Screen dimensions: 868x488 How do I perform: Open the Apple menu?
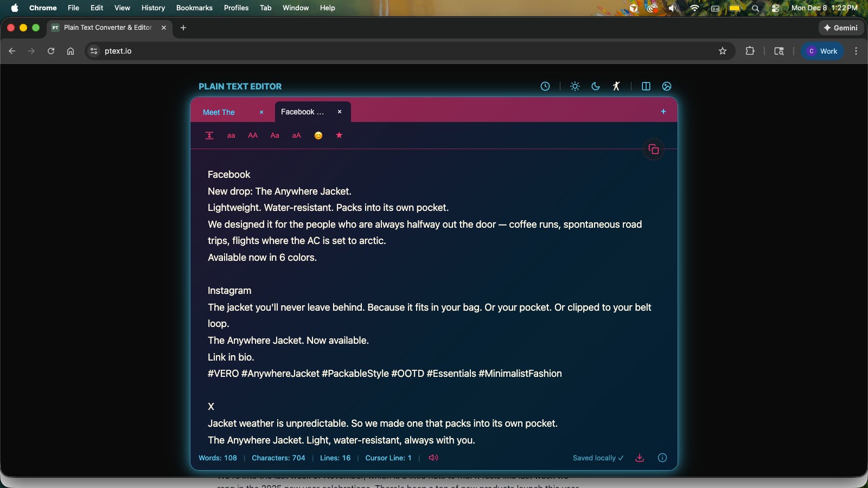(15, 8)
